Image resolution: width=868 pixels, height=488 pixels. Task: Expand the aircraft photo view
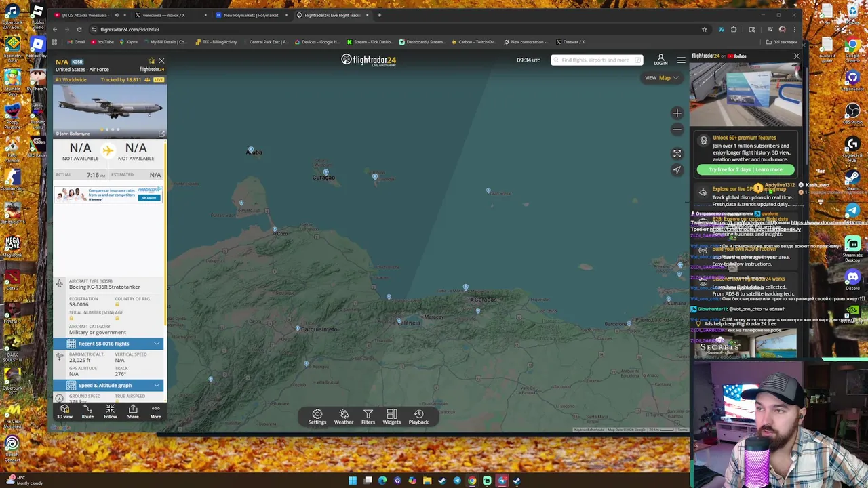click(161, 134)
